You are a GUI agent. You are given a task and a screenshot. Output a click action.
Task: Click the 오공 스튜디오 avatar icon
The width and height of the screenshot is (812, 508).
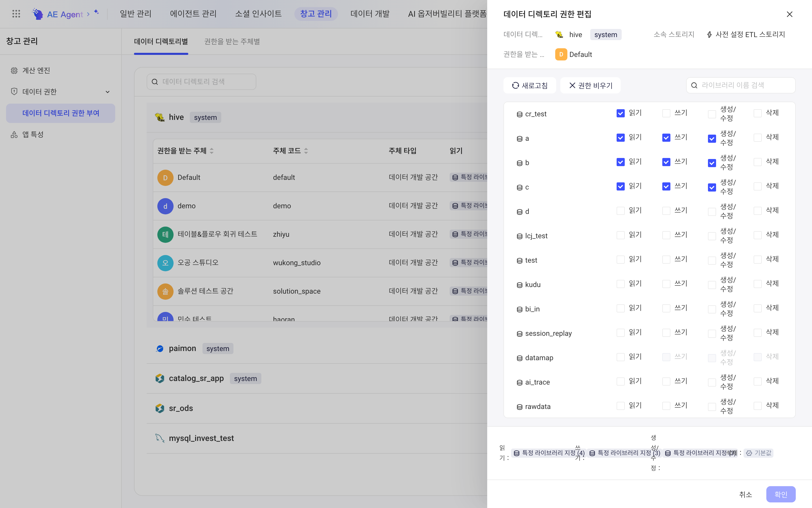[x=165, y=263]
